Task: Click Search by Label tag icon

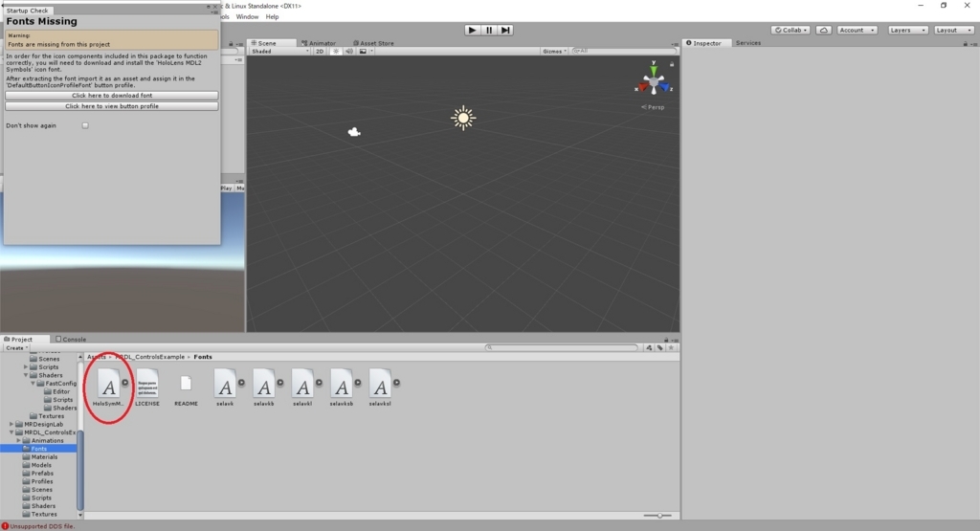Action: [x=660, y=347]
